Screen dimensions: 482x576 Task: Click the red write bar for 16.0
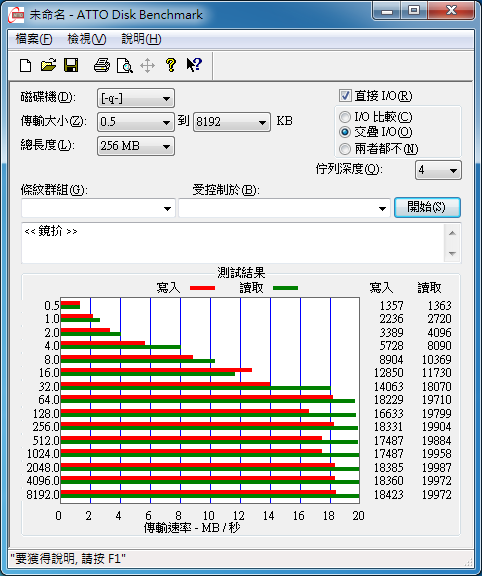click(x=156, y=370)
